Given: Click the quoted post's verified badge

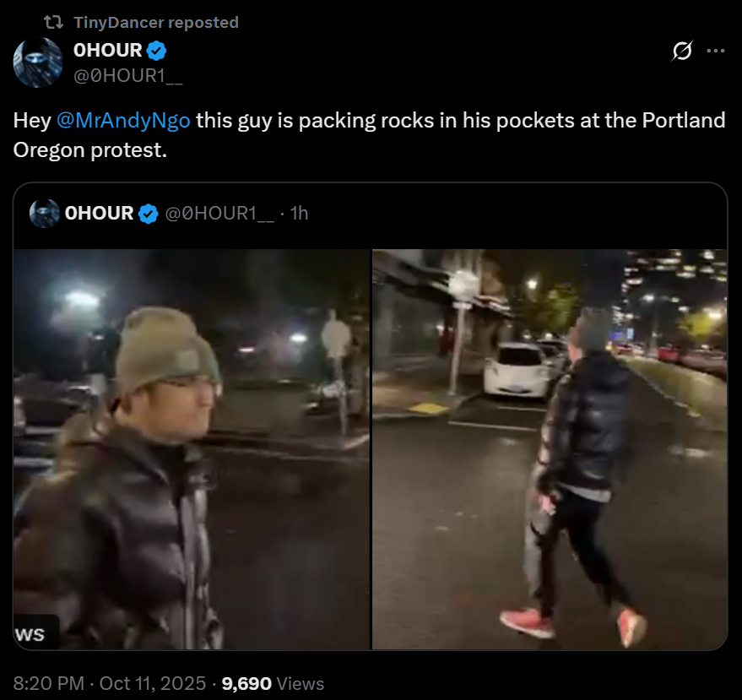Looking at the screenshot, I should [148, 214].
